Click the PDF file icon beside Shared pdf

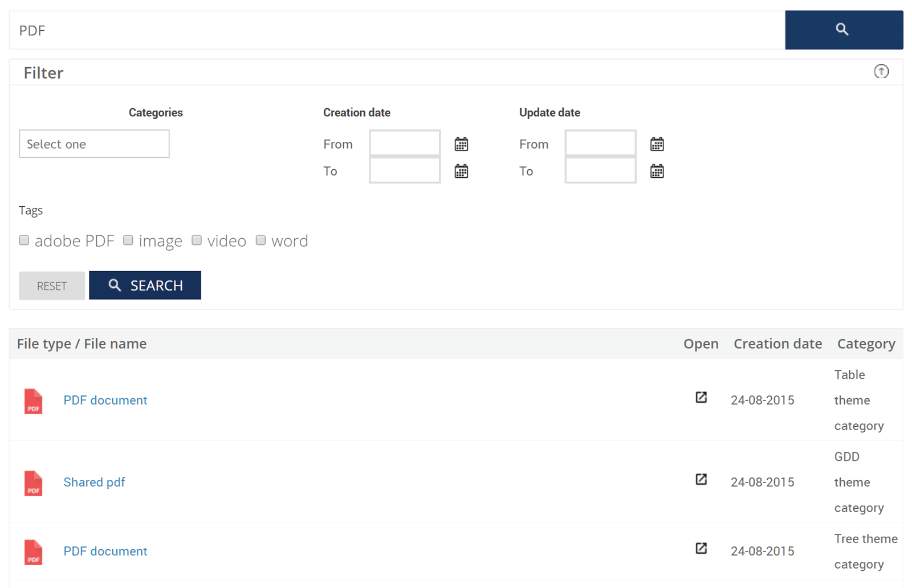click(34, 483)
